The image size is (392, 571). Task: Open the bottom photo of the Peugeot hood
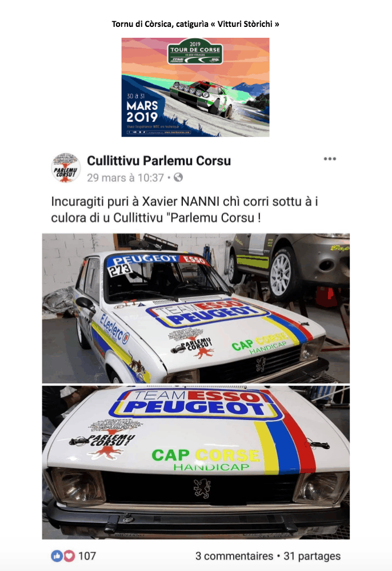click(x=195, y=462)
